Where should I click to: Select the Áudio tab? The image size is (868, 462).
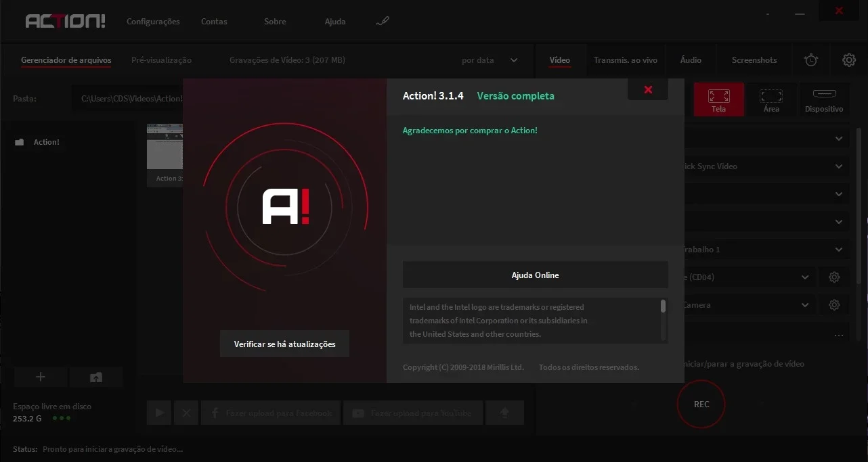[691, 60]
